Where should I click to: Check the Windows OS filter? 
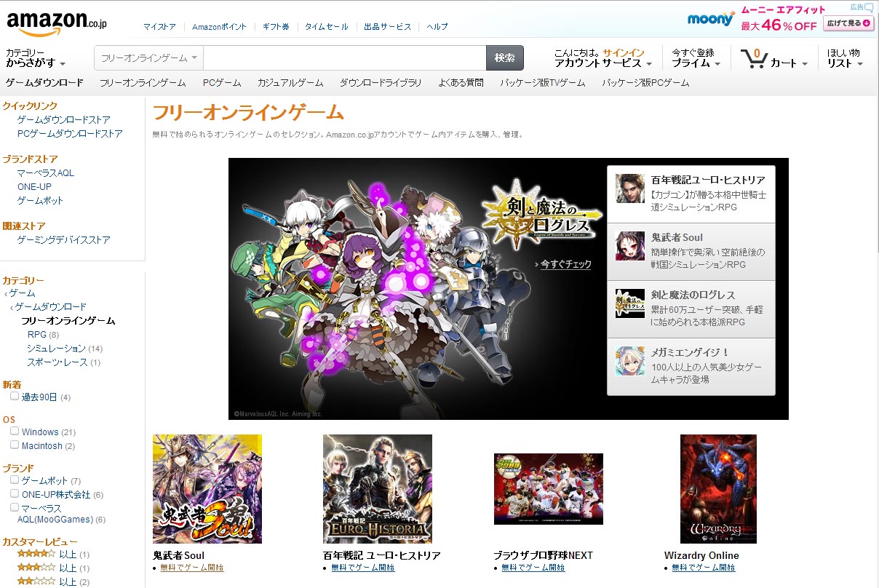click(x=15, y=432)
